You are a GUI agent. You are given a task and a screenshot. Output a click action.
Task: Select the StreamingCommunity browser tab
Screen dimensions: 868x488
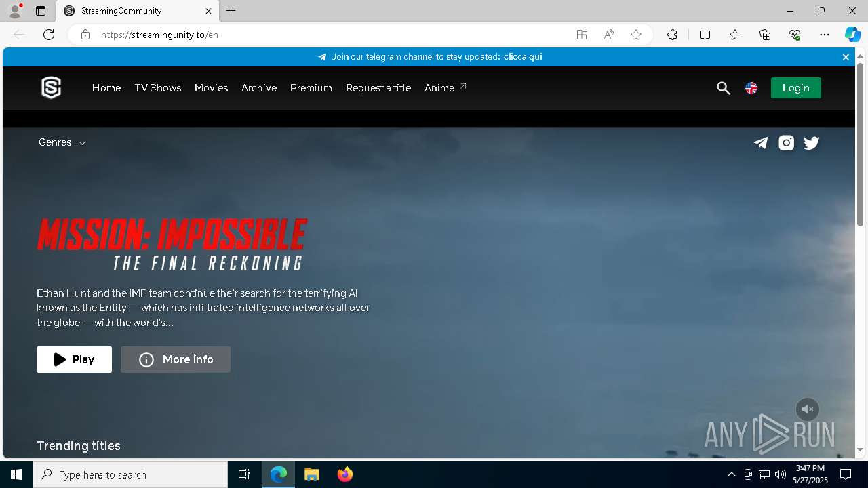(x=137, y=11)
